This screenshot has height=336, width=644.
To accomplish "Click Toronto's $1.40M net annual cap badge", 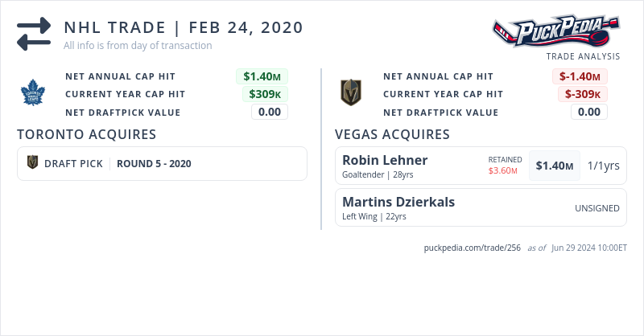I will pyautogui.click(x=262, y=76).
